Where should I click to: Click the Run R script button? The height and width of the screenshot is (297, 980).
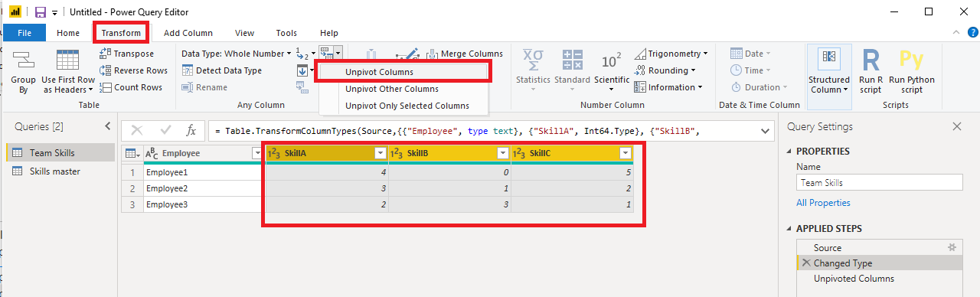[x=871, y=71]
